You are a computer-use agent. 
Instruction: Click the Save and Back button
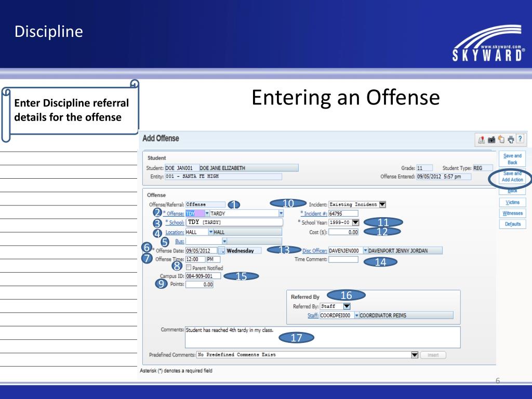tap(512, 159)
